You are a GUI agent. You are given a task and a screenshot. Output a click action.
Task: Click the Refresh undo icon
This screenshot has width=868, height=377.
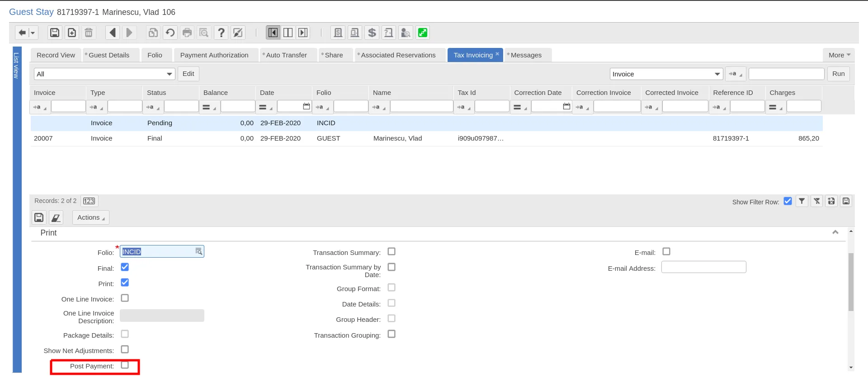click(170, 33)
